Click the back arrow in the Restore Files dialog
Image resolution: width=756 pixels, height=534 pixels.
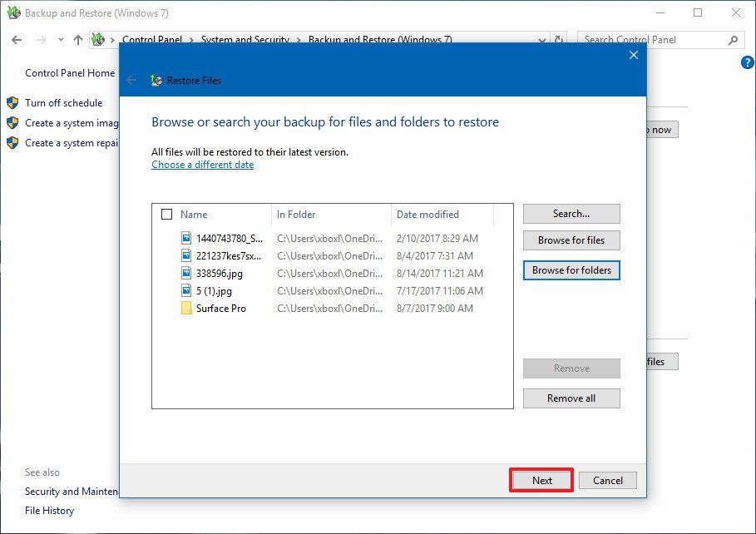(132, 80)
